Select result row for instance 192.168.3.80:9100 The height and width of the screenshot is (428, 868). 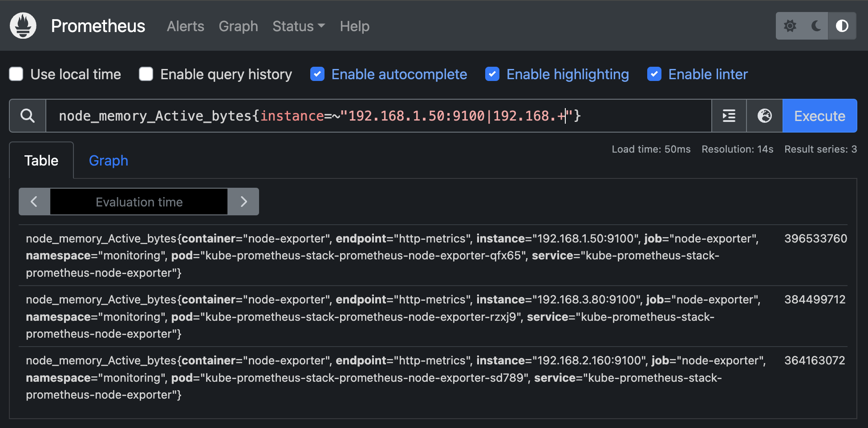(x=433, y=316)
